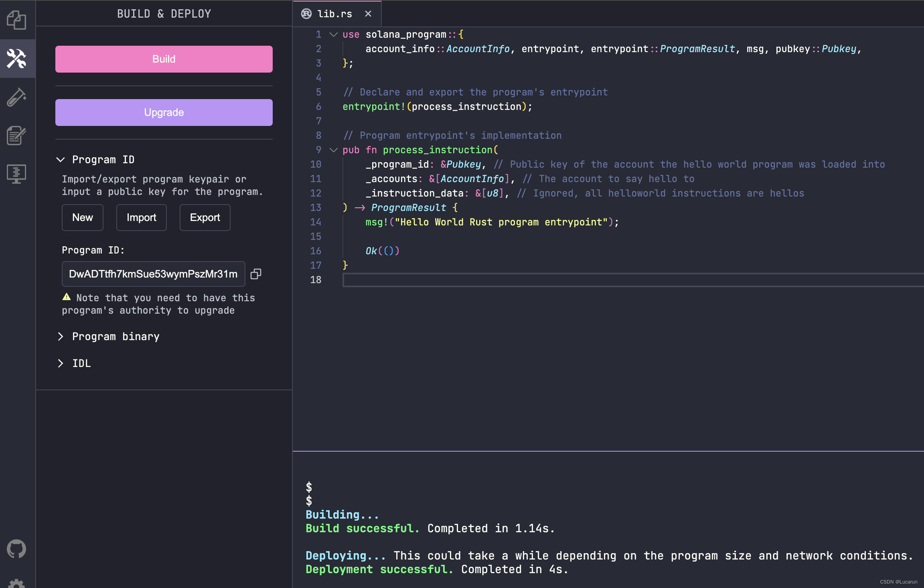Open the Explorer files sidebar icon
The image size is (924, 588).
tap(16, 20)
